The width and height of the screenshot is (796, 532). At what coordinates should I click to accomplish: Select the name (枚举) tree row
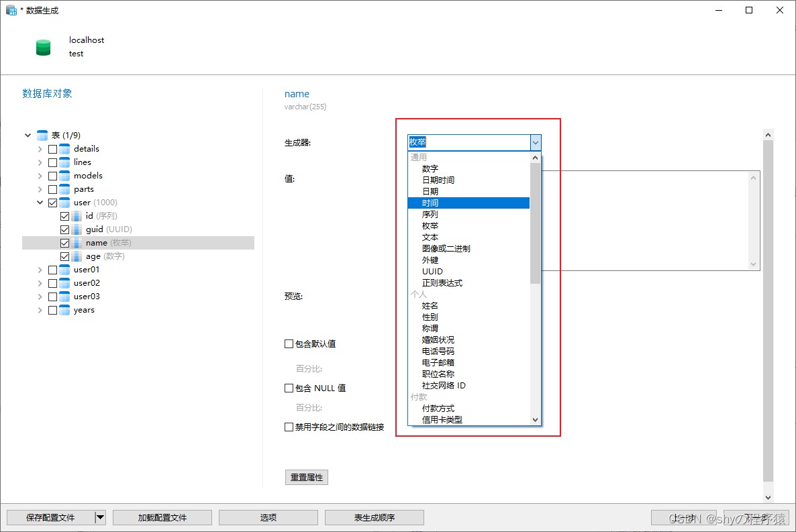tap(138, 243)
